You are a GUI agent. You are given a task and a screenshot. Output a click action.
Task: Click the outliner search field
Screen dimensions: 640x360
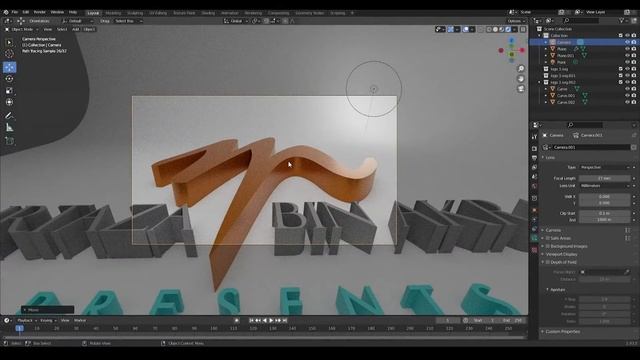pyautogui.click(x=581, y=20)
